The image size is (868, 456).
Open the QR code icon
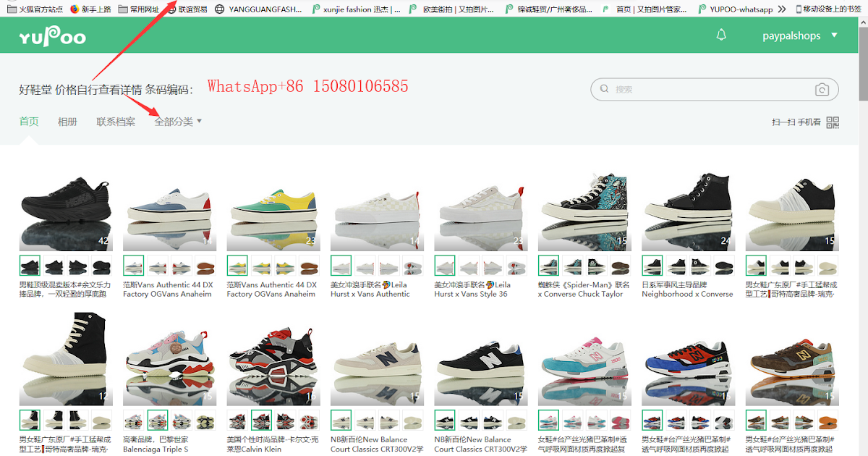[x=833, y=122]
